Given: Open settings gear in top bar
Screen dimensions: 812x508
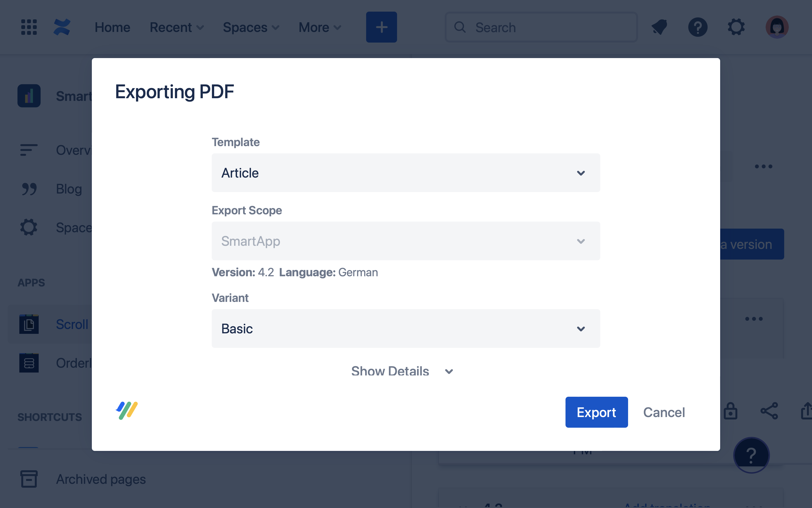Looking at the screenshot, I should pos(736,27).
